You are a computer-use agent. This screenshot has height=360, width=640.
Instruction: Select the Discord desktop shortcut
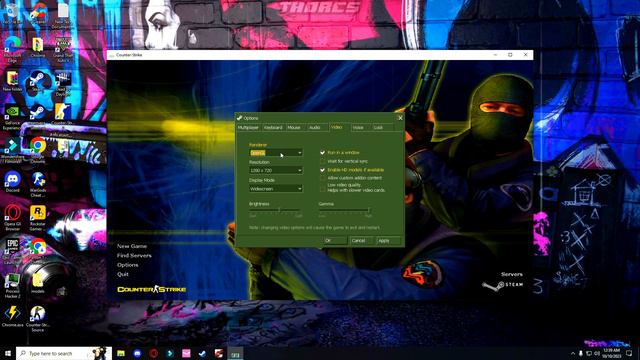pos(12,182)
